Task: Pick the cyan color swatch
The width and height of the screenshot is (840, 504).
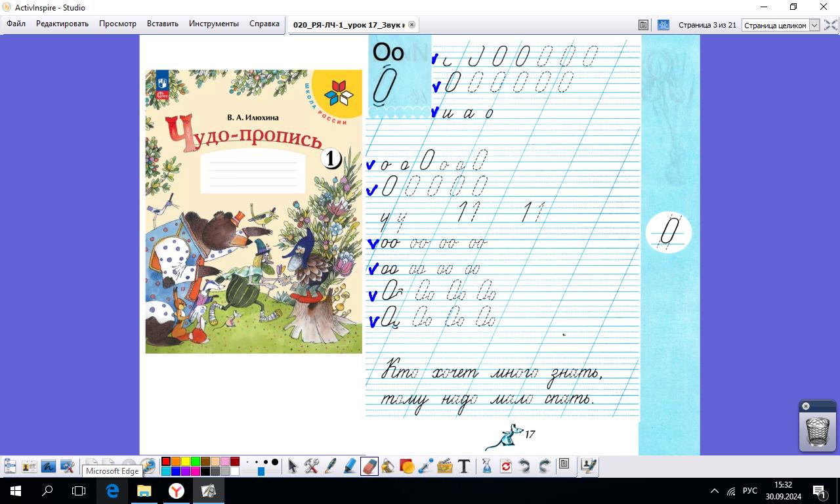Action: (167, 471)
